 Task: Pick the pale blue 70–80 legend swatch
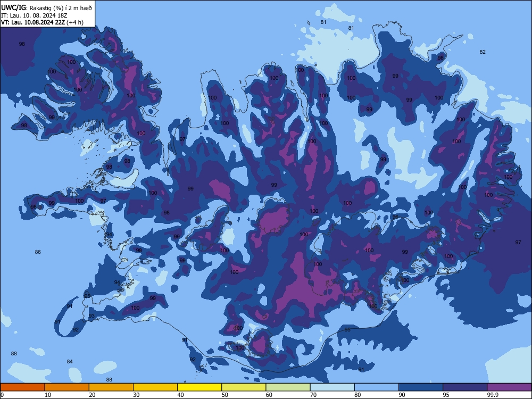(332, 387)
